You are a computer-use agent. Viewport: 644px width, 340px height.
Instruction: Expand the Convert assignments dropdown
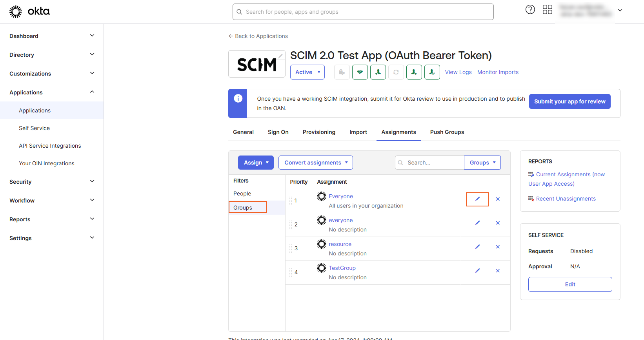coord(315,163)
